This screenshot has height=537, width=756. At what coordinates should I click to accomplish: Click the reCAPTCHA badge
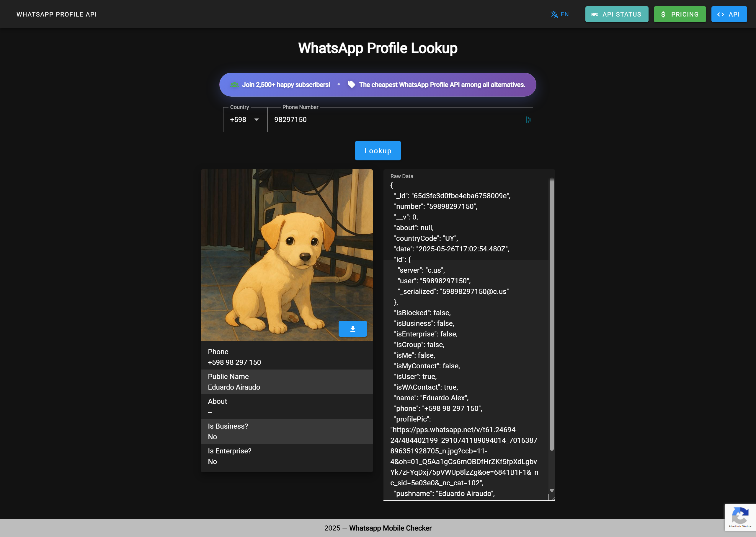click(x=740, y=518)
